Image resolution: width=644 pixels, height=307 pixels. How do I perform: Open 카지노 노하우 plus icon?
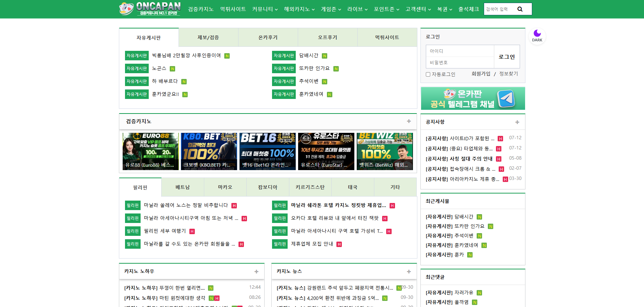click(x=256, y=271)
